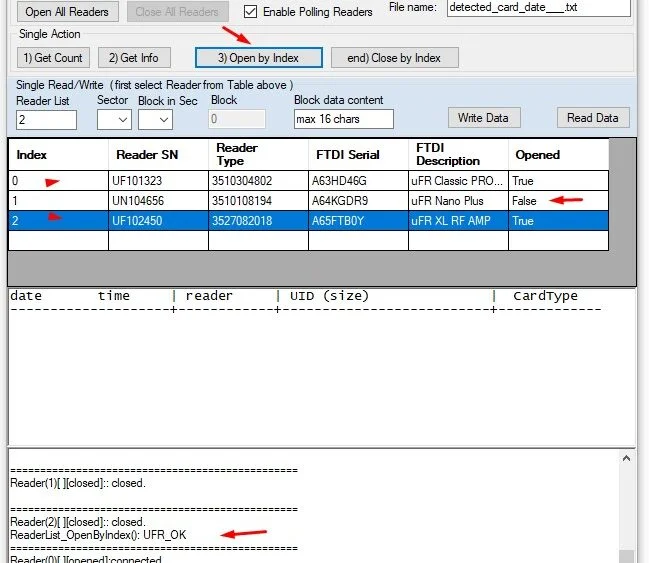Edit the File name text field
Image resolution: width=649 pixels, height=563 pixels.
[x=538, y=7]
